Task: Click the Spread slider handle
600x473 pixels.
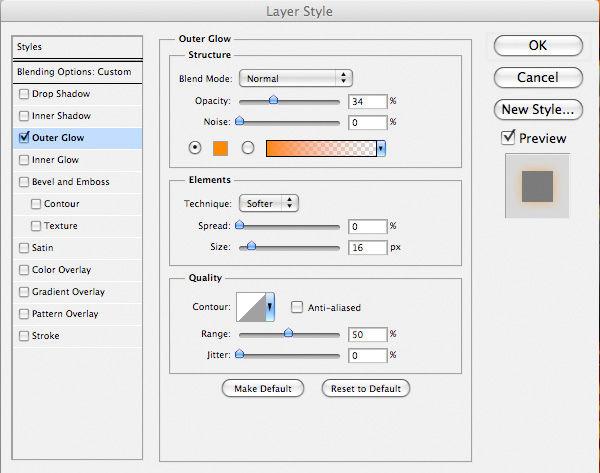Action: (x=240, y=225)
